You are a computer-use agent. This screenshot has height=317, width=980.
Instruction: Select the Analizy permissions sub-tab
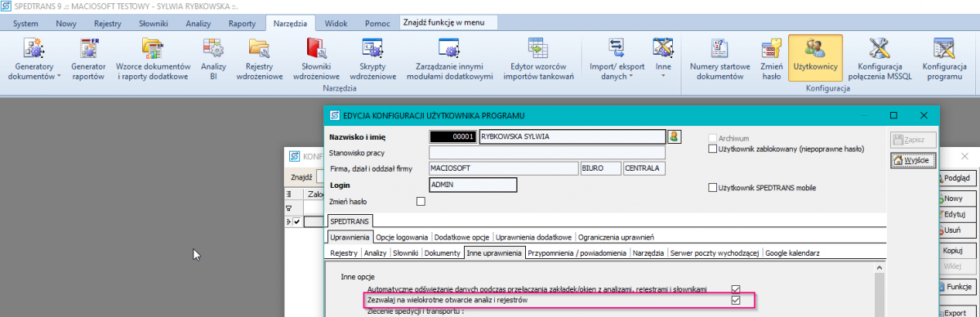376,253
